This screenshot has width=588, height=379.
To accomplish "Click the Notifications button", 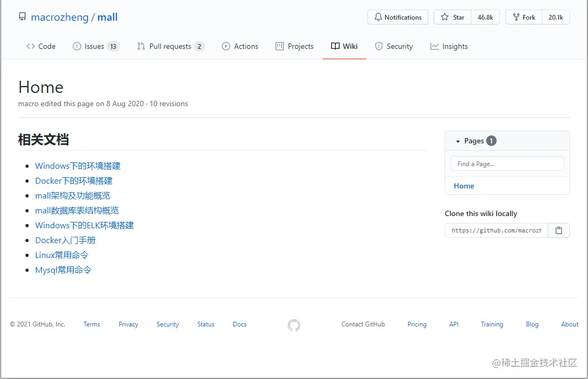I will pyautogui.click(x=397, y=18).
